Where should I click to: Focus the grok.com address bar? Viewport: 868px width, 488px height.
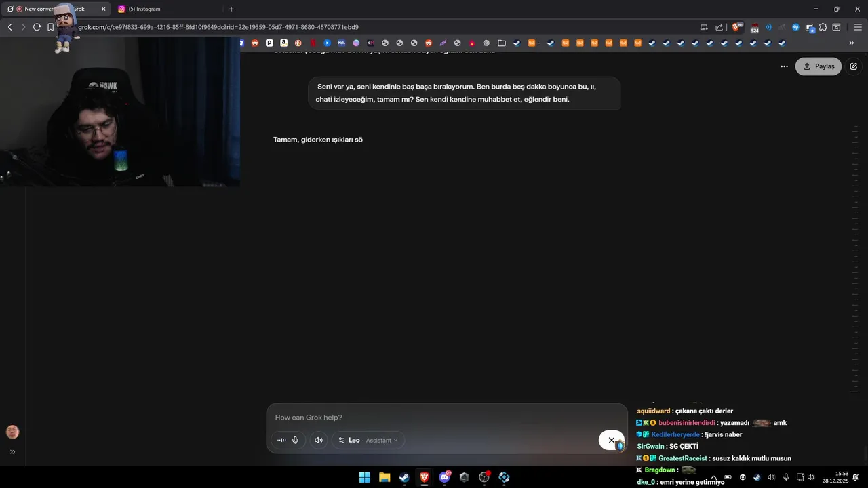[380, 27]
